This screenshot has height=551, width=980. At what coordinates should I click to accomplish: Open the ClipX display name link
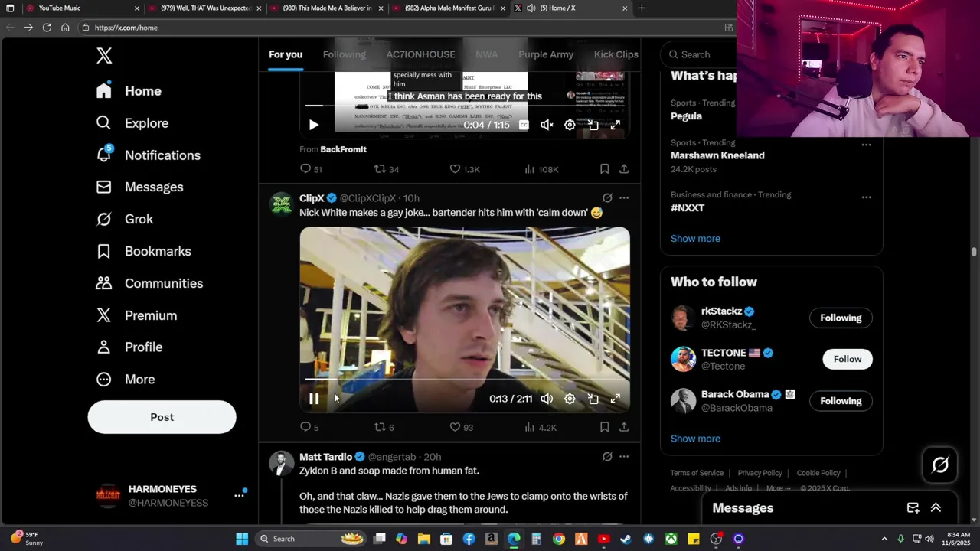pyautogui.click(x=312, y=198)
